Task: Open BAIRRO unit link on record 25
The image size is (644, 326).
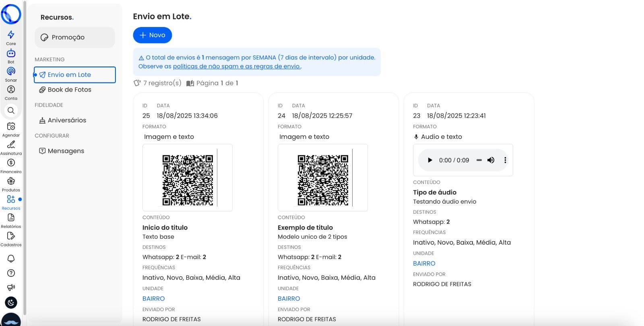Action: (154, 299)
